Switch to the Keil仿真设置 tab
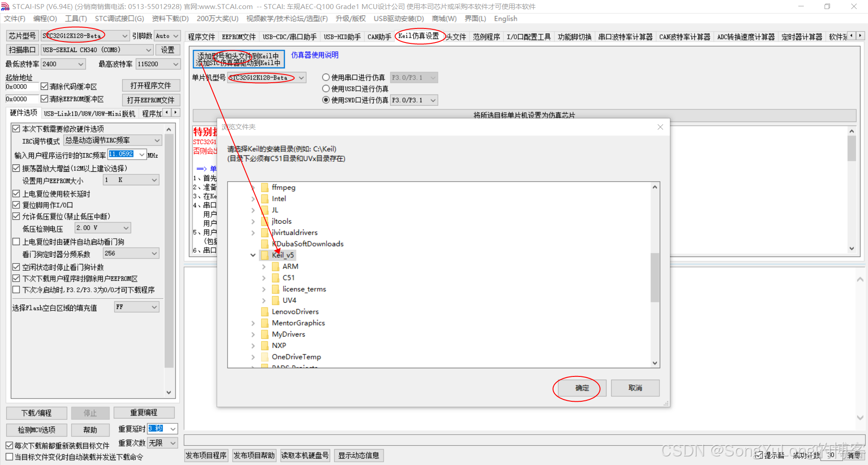The height and width of the screenshot is (465, 868). click(x=418, y=36)
